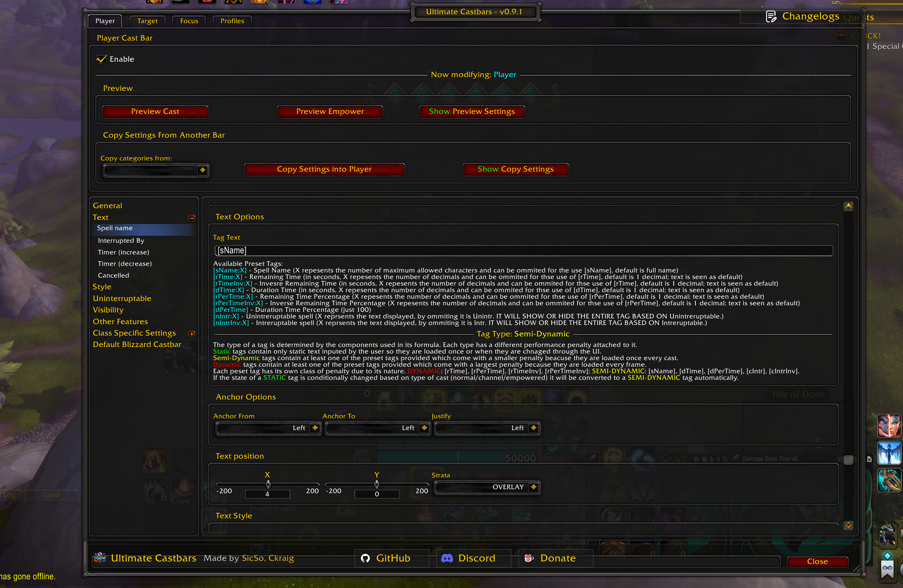This screenshot has height=588, width=903.
Task: Click the small X beside the window edge
Action: point(869,459)
